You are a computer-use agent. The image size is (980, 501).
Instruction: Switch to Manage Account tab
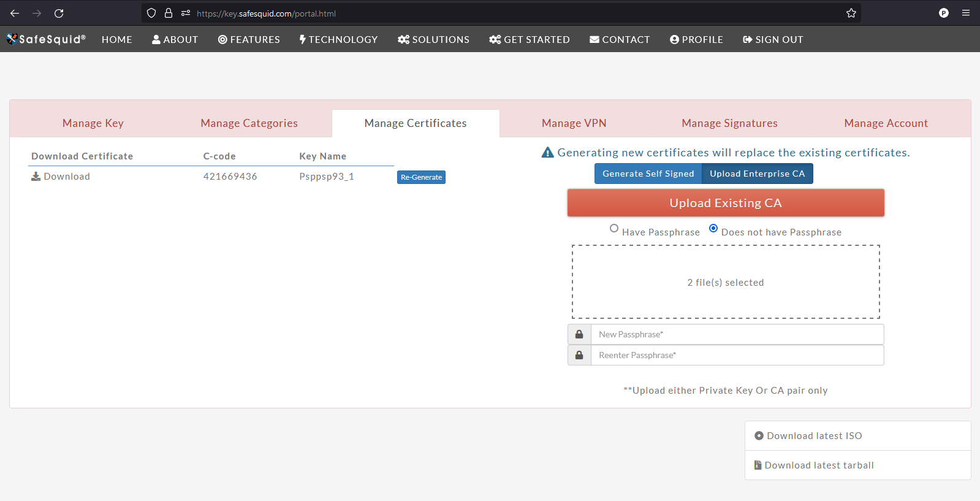(886, 123)
